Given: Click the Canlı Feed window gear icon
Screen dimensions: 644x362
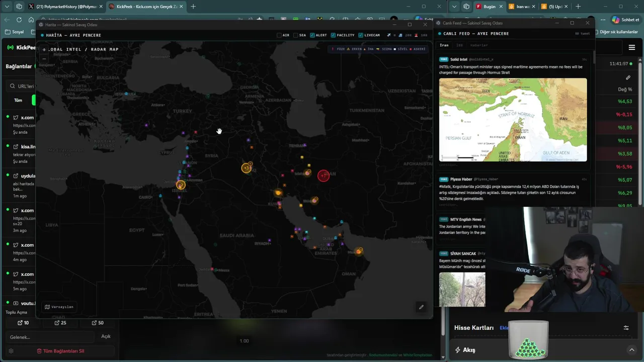Looking at the screenshot, I should 439,23.
